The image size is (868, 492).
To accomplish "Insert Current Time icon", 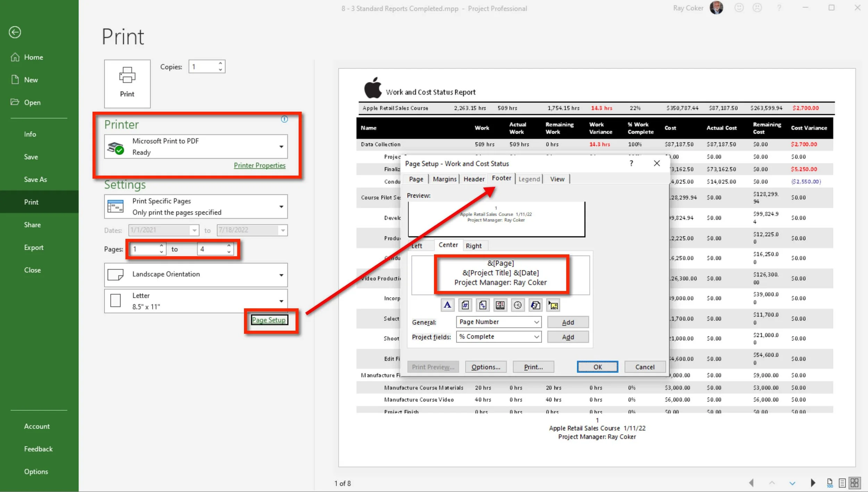I will 518,305.
